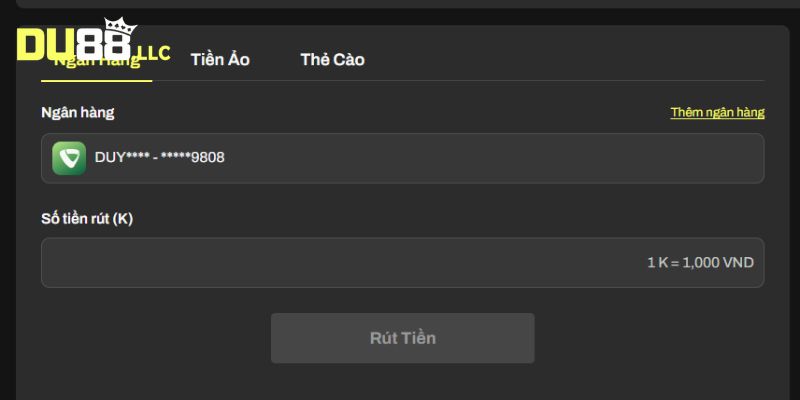Click the yellow underline below the active tab
The height and width of the screenshot is (400, 800).
[x=96, y=81]
